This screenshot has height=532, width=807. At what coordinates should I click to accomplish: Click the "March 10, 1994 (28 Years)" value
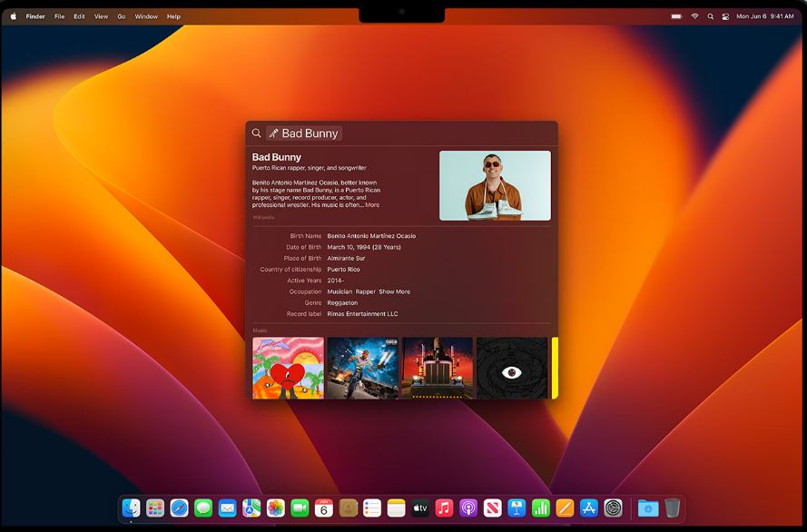pyautogui.click(x=364, y=247)
